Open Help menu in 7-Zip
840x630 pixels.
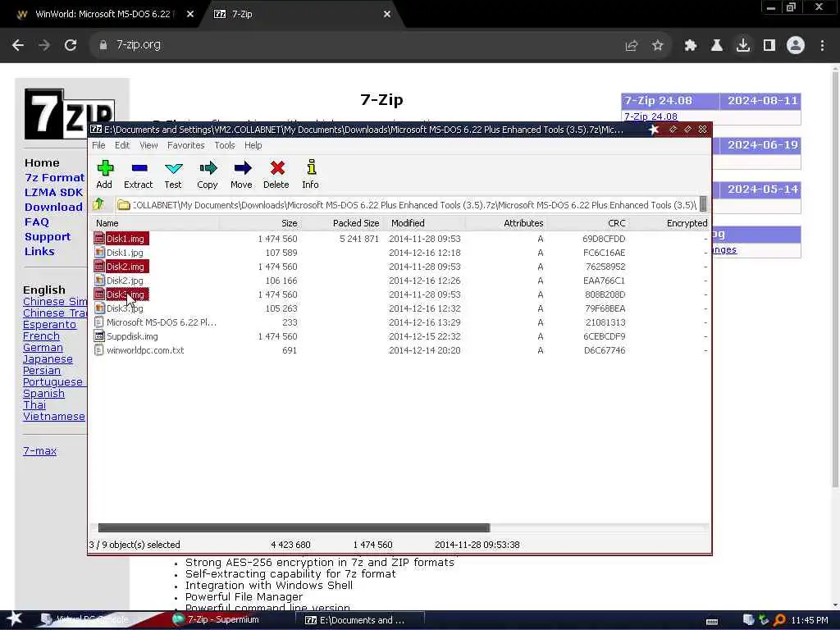pyautogui.click(x=253, y=145)
